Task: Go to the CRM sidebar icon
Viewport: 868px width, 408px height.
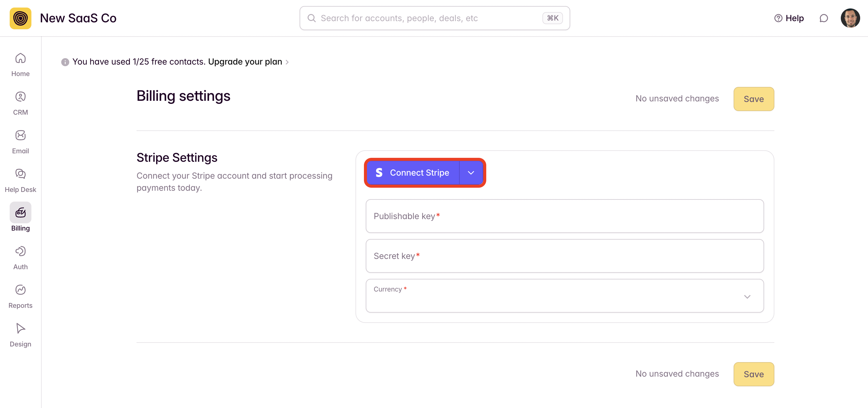Action: (x=20, y=97)
